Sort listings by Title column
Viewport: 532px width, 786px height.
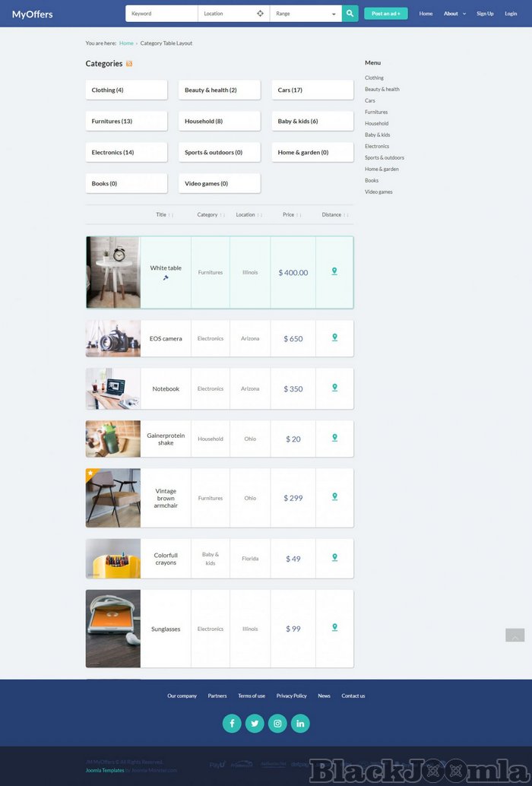(x=164, y=215)
